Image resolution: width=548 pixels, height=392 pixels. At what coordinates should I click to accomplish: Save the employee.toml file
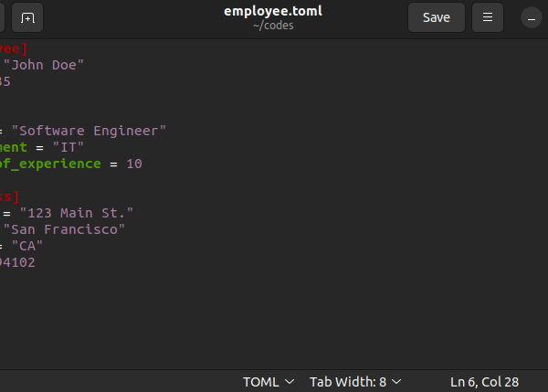pos(437,17)
